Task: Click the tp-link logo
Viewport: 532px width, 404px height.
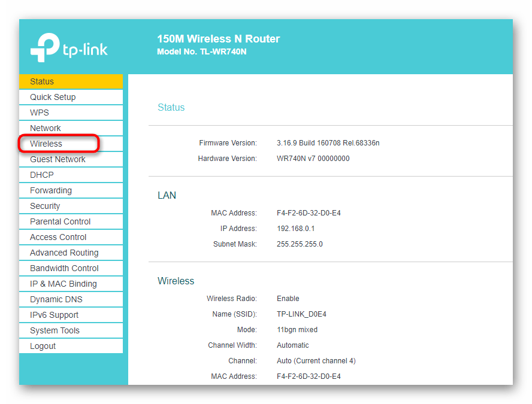Action: [x=69, y=47]
